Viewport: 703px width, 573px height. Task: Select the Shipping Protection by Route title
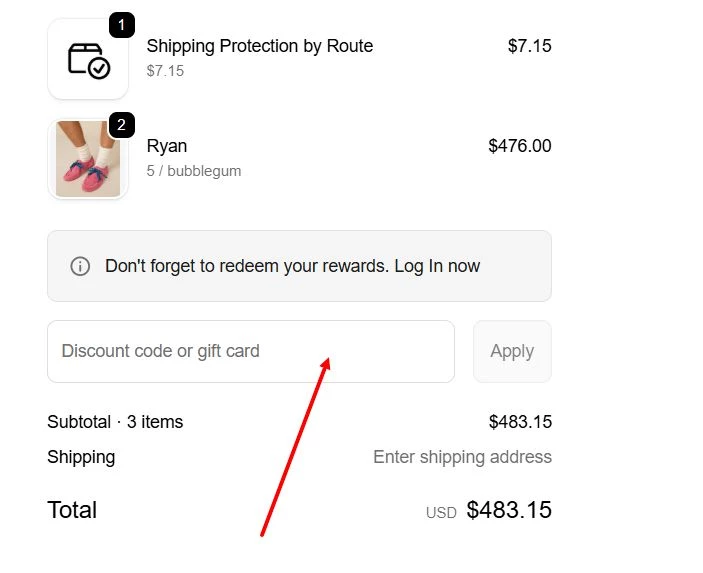point(259,46)
